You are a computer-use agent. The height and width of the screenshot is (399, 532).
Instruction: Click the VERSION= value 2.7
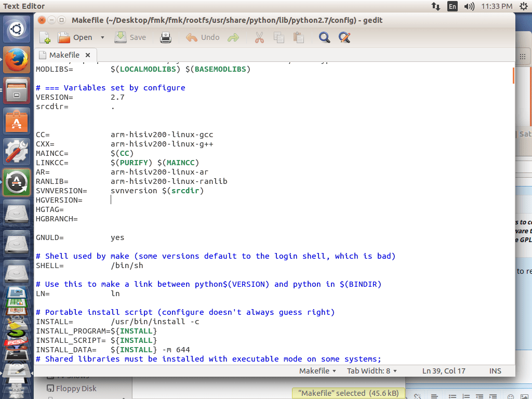117,97
